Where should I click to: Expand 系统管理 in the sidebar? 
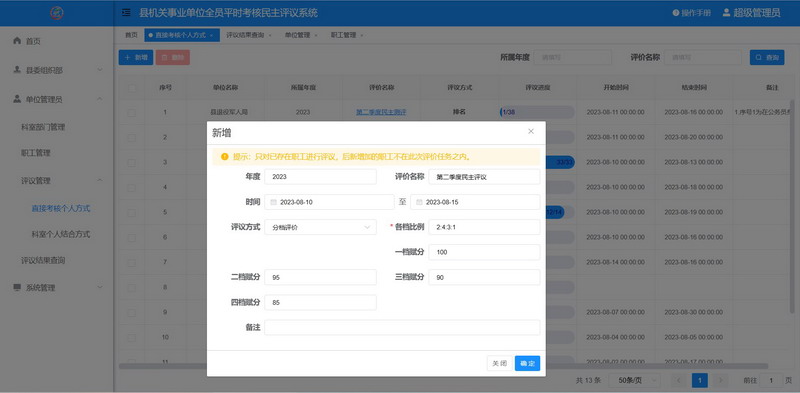click(x=57, y=287)
